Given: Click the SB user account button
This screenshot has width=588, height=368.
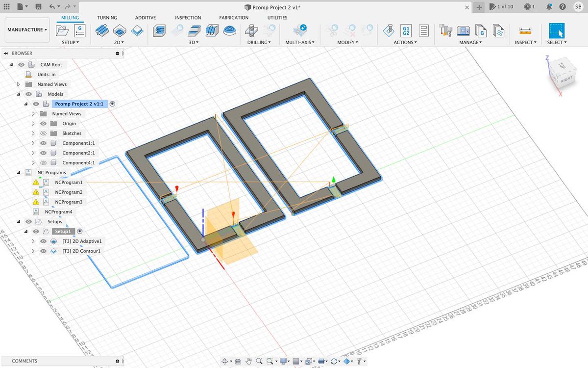Looking at the screenshot, I should [578, 7].
